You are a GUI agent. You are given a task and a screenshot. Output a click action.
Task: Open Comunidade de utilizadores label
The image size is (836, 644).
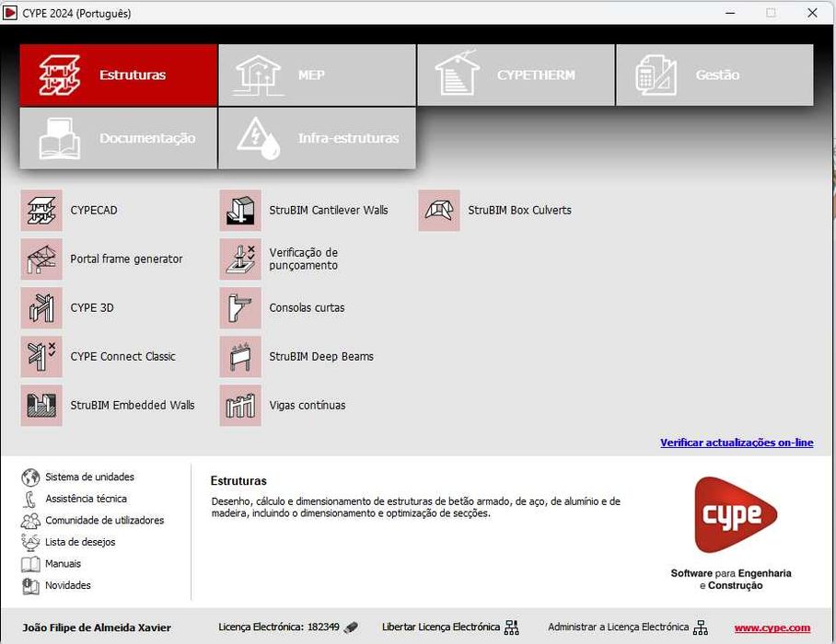click(x=105, y=520)
